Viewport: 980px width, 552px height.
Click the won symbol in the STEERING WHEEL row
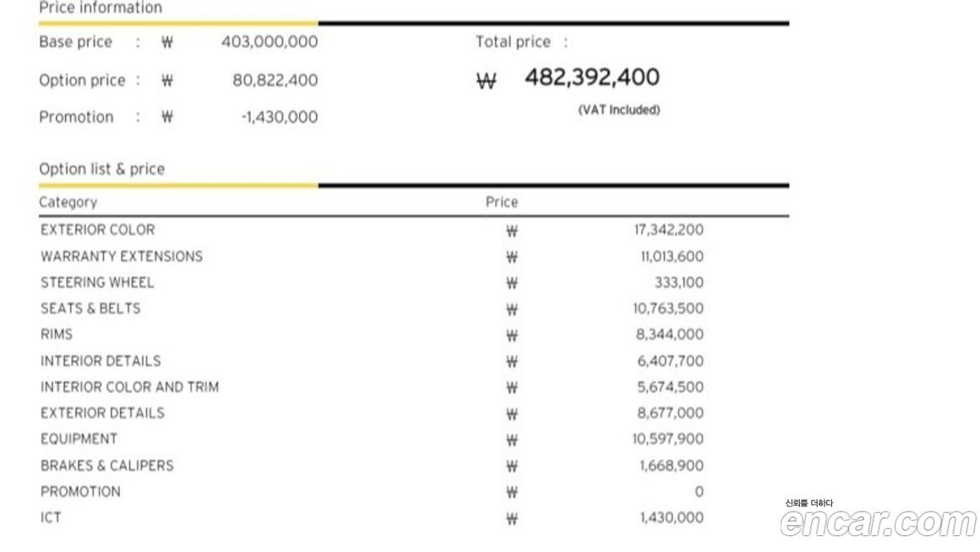(512, 283)
